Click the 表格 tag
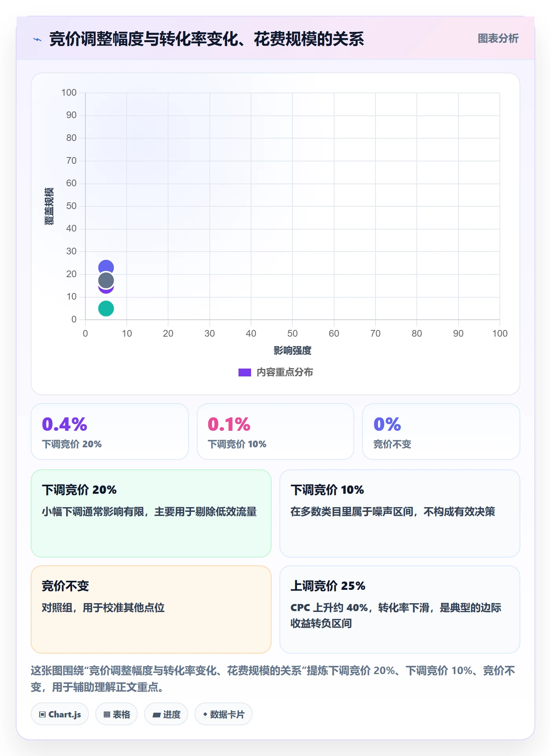Viewport: 551px width, 756px height. pos(116,714)
